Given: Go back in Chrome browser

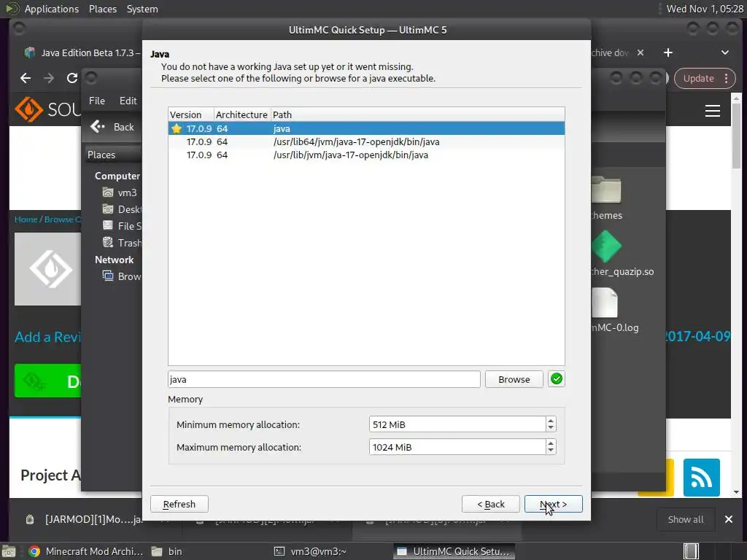Looking at the screenshot, I should click(x=26, y=78).
